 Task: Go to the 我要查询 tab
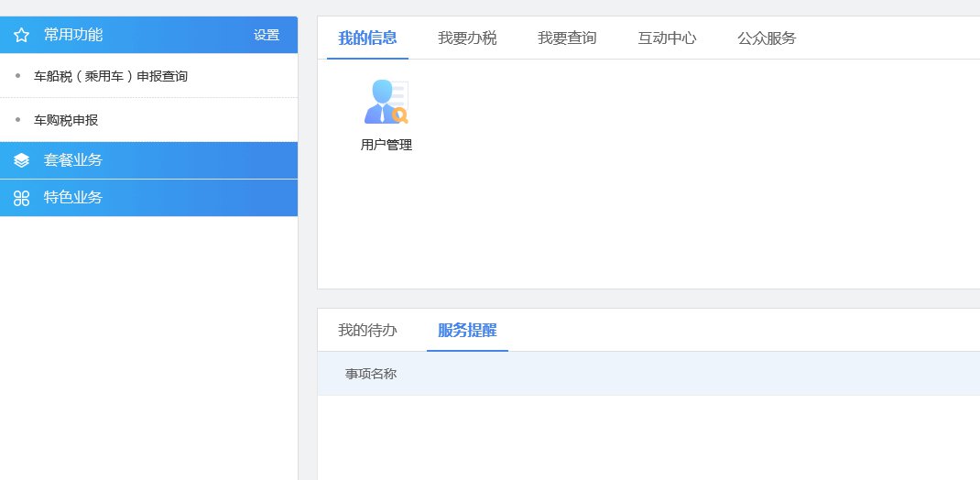(x=567, y=38)
